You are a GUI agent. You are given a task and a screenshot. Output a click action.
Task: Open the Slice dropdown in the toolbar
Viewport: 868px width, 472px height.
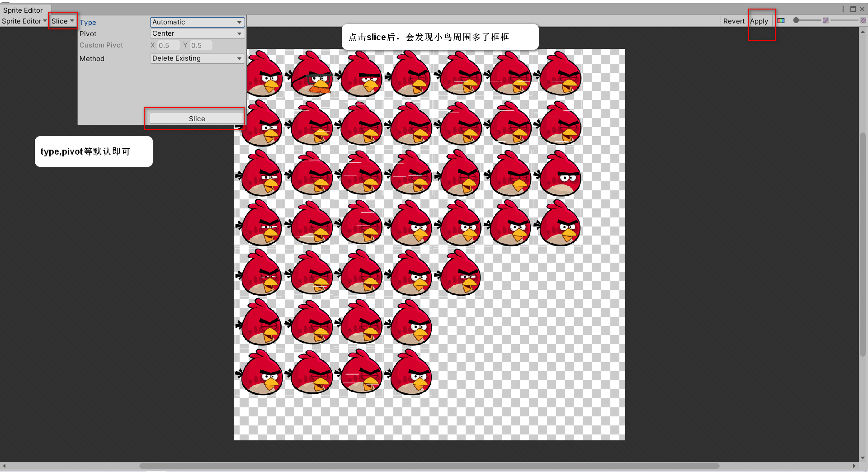(62, 21)
